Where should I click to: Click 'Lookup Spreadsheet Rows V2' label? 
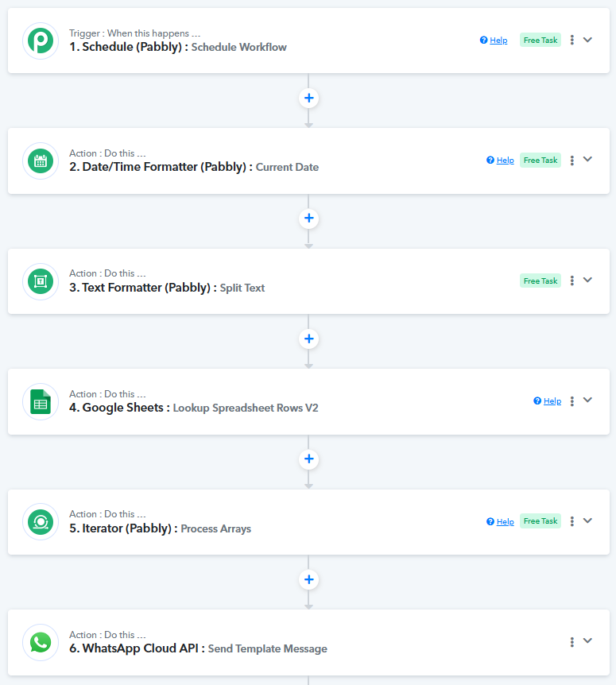(x=246, y=408)
